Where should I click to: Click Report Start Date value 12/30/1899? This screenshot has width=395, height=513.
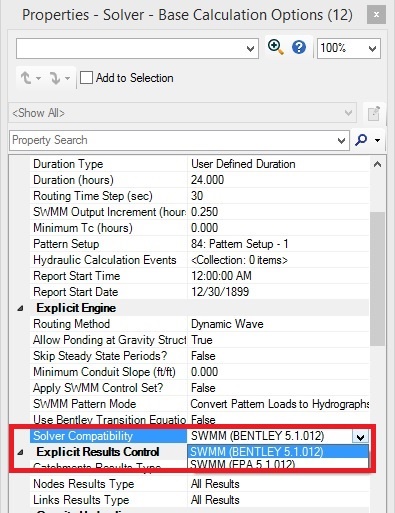220,292
